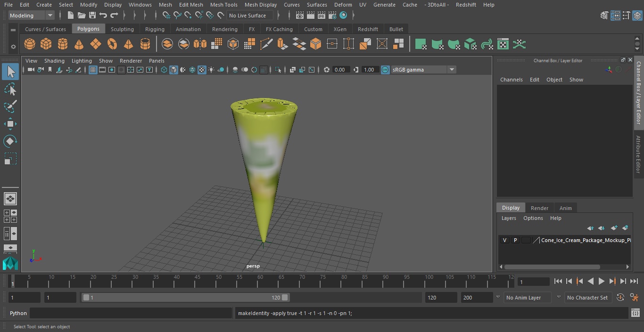Toggle textured display in viewport

coord(202,70)
